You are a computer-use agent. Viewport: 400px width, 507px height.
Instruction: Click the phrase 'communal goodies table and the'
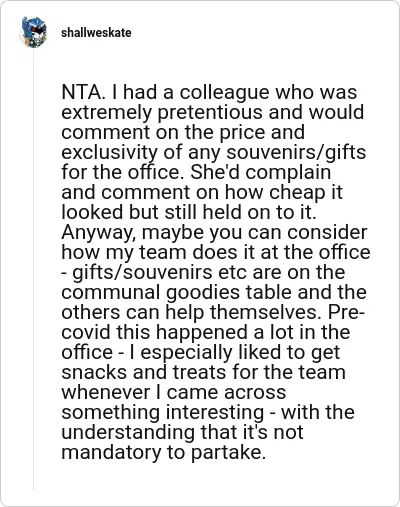(214, 292)
